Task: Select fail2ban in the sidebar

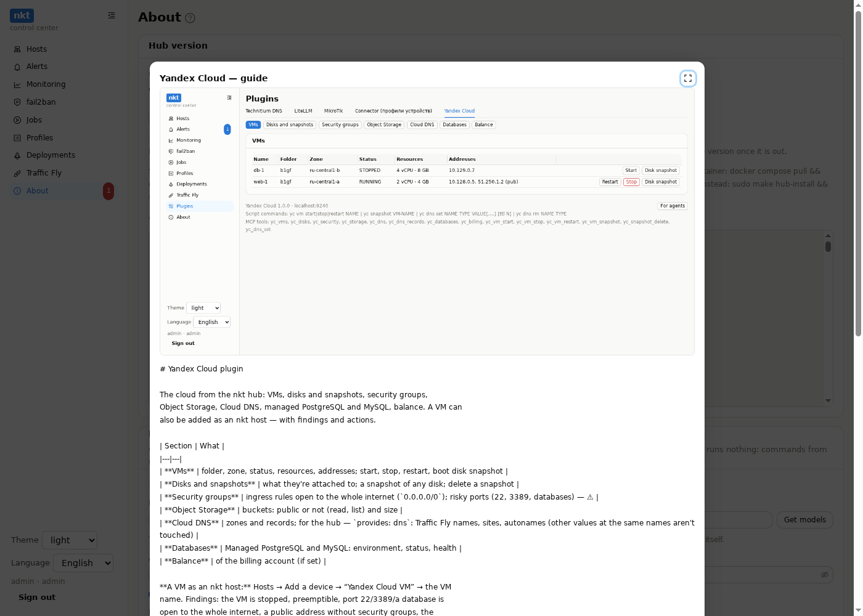Action: pyautogui.click(x=63, y=102)
